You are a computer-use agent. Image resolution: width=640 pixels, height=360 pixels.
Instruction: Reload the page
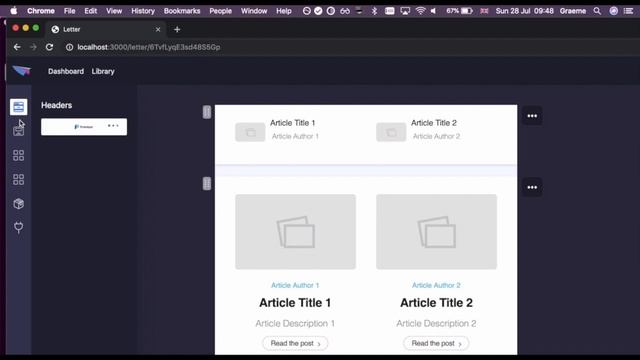tap(49, 47)
